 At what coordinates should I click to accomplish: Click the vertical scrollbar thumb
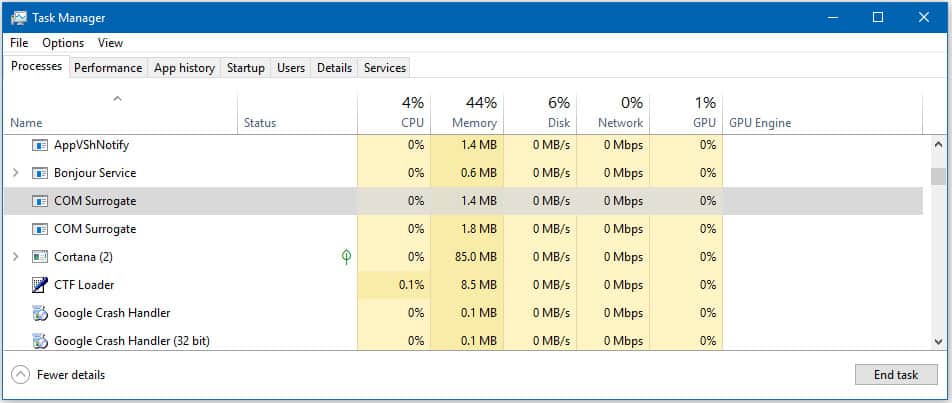(938, 176)
